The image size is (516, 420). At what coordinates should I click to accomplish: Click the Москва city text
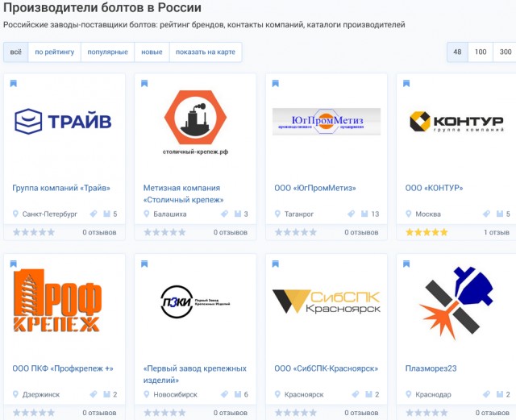click(428, 214)
